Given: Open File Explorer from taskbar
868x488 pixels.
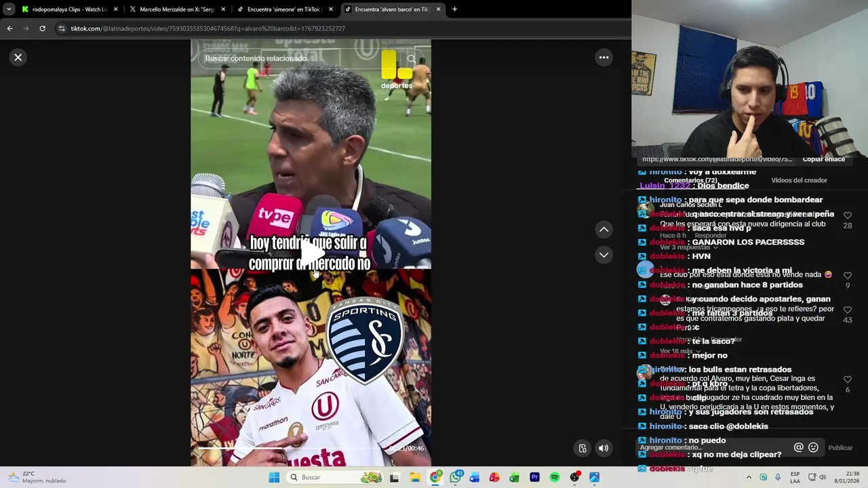Looking at the screenshot, I should [415, 477].
